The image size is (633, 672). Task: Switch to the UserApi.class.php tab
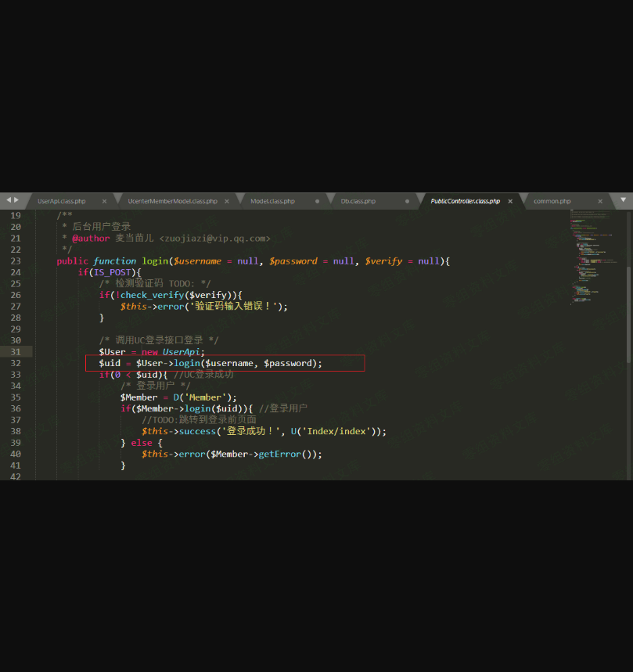62,201
